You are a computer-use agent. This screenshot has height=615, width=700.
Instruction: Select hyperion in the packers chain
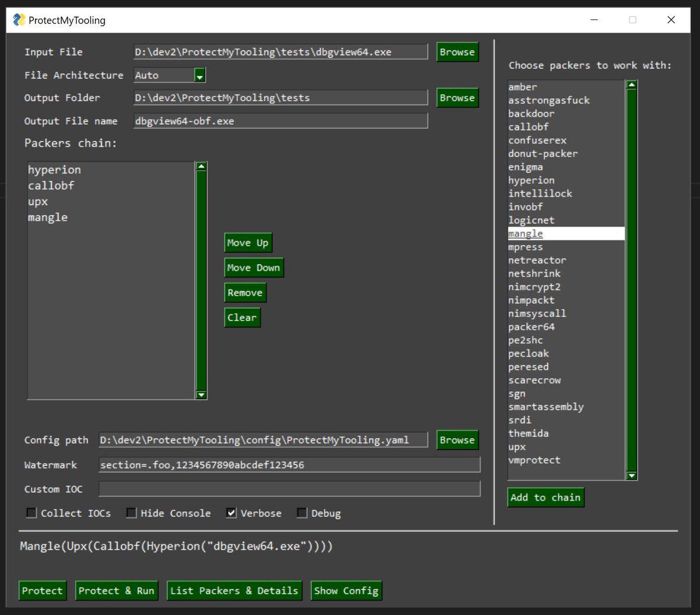(111, 170)
